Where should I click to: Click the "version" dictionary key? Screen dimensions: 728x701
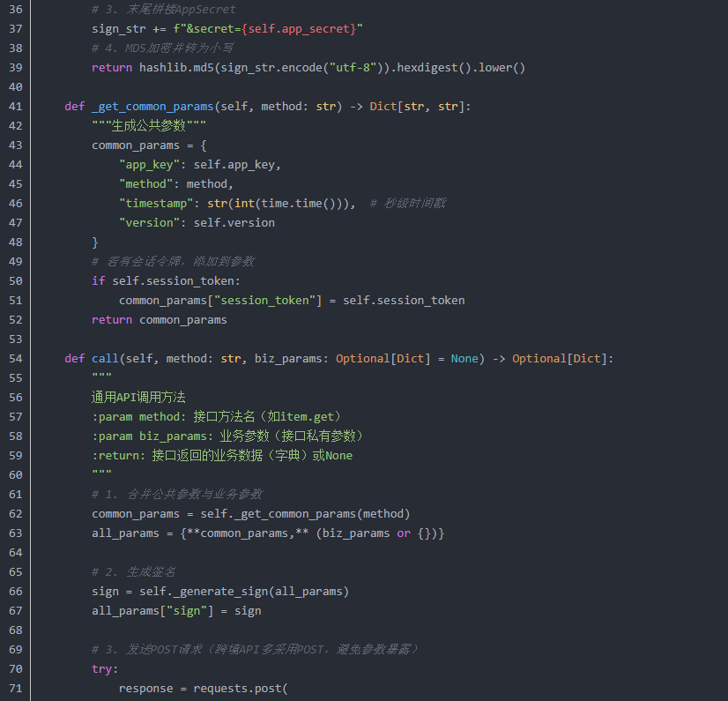point(152,223)
